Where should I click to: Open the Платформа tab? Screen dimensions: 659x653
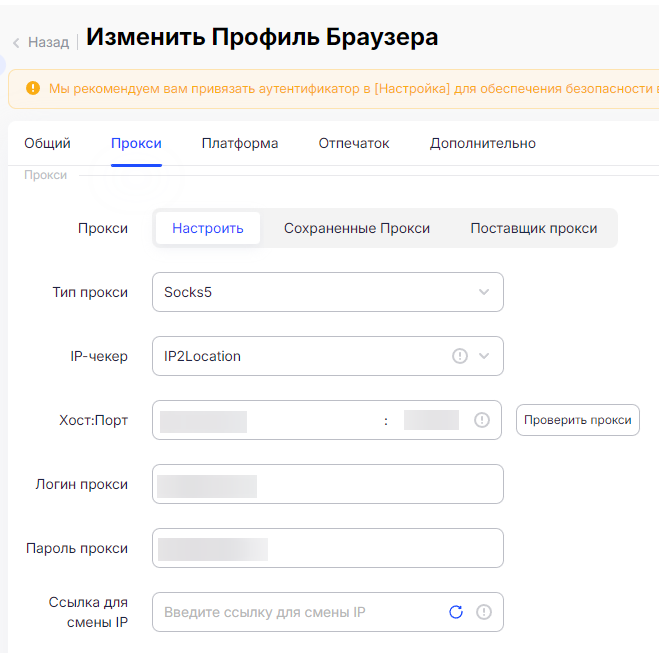pos(240,143)
